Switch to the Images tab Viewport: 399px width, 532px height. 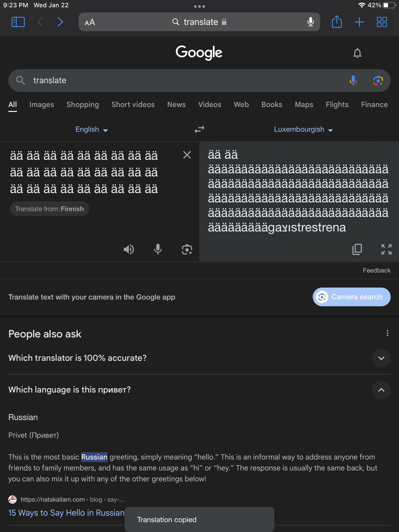pyautogui.click(x=42, y=105)
